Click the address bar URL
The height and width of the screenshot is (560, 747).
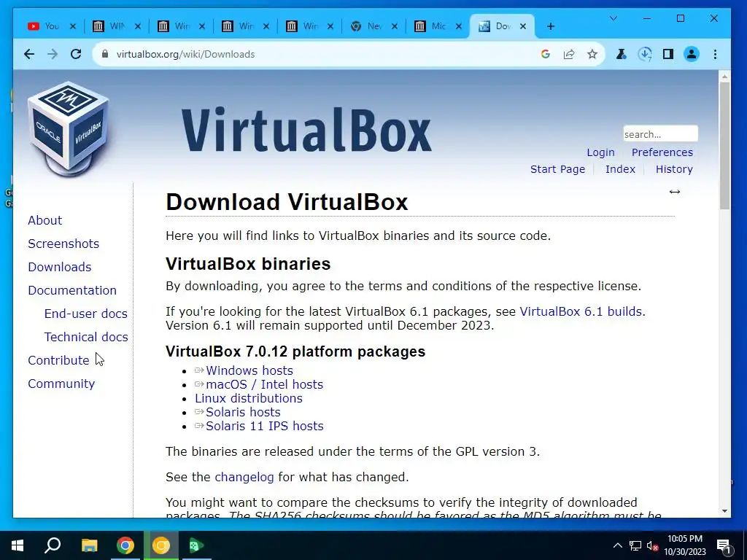coord(185,54)
